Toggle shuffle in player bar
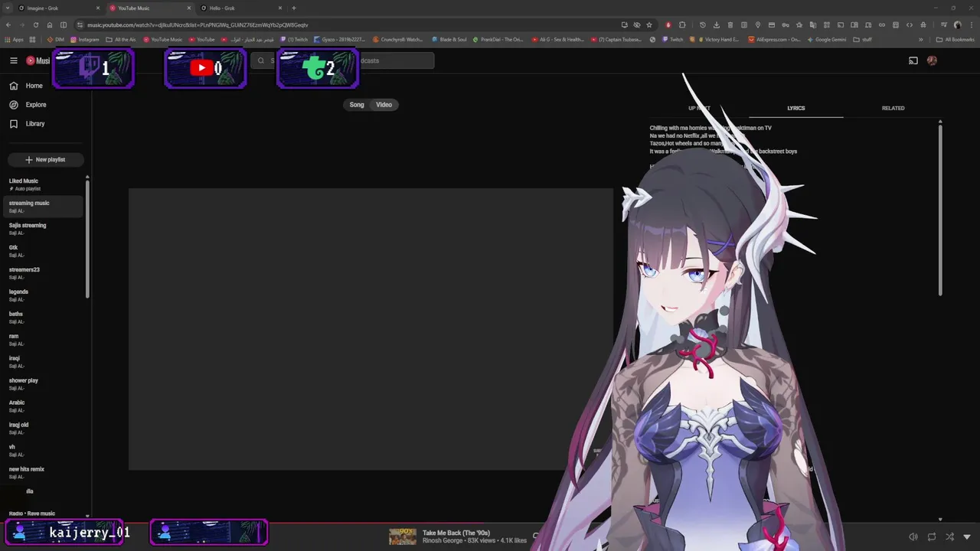 click(949, 537)
